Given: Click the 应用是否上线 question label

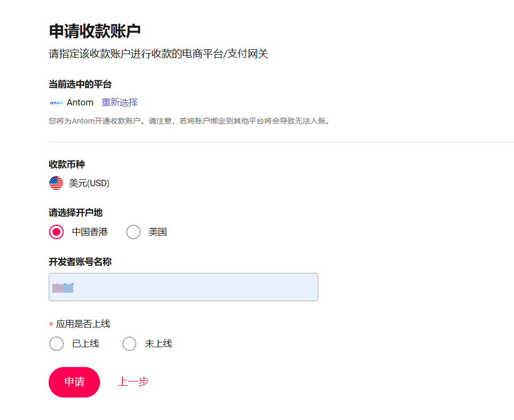Looking at the screenshot, I should [83, 324].
